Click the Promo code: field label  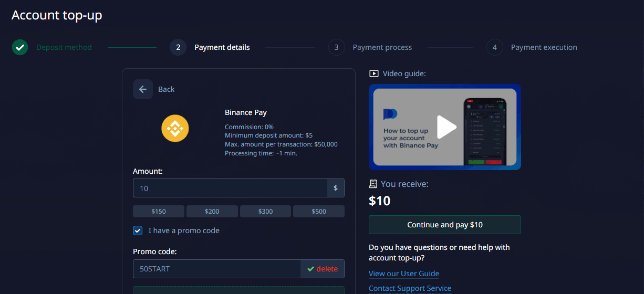click(155, 251)
